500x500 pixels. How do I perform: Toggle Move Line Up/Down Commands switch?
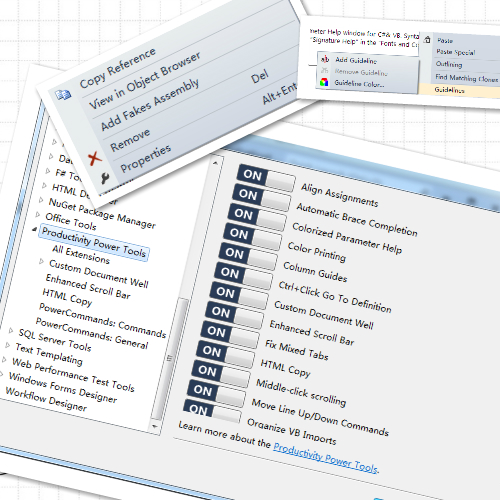(217, 393)
